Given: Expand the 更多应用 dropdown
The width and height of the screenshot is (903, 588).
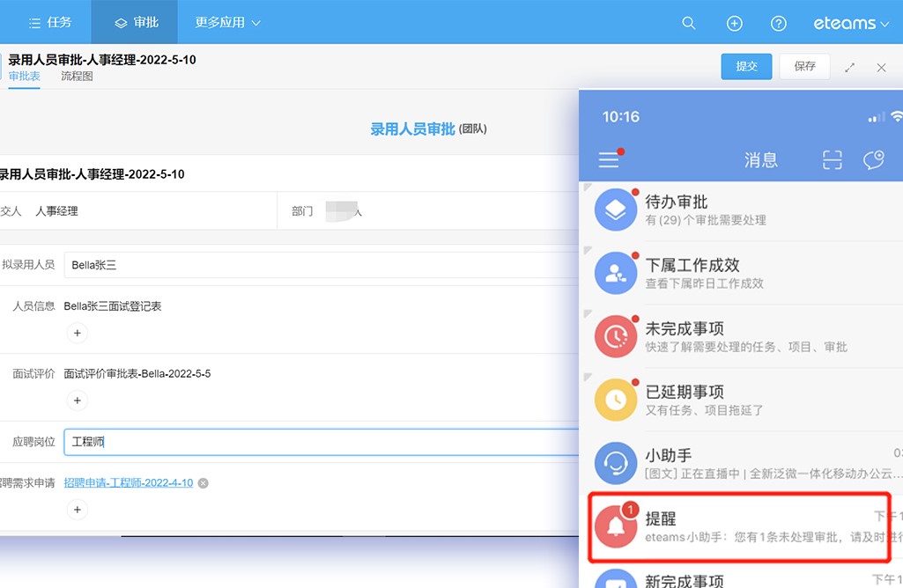Looking at the screenshot, I should pos(227,22).
